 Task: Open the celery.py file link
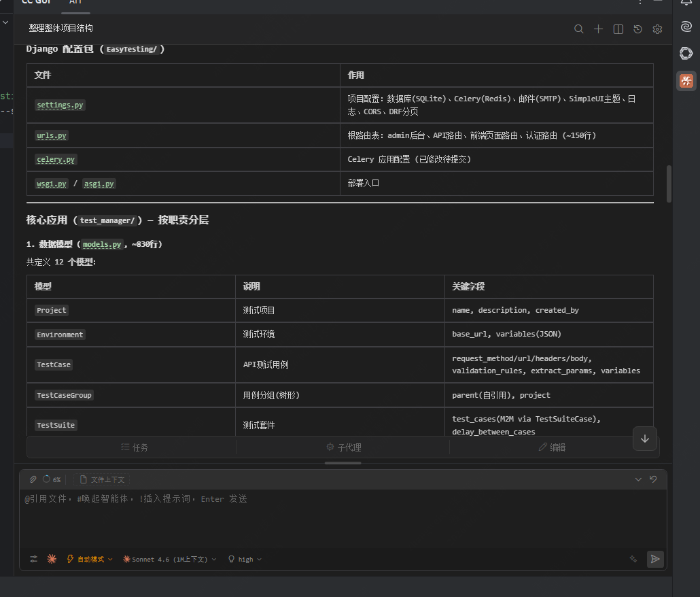pyautogui.click(x=56, y=159)
